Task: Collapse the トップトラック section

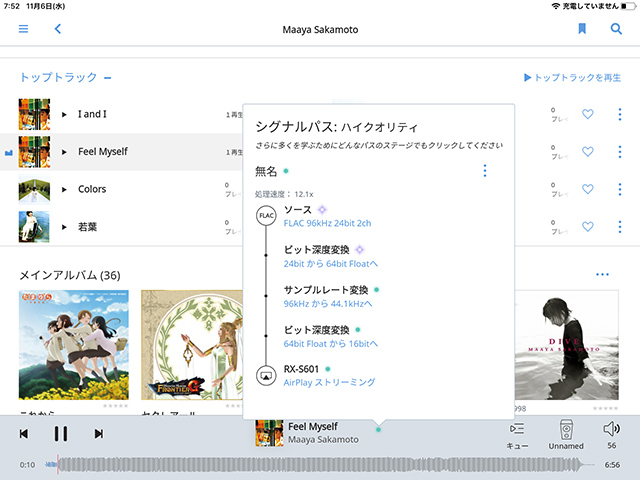Action: pos(108,78)
